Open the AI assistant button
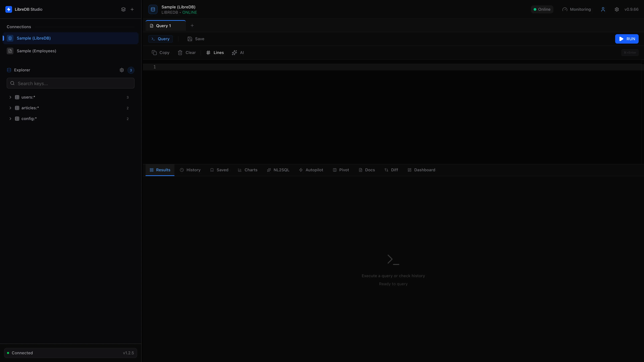 coord(238,52)
